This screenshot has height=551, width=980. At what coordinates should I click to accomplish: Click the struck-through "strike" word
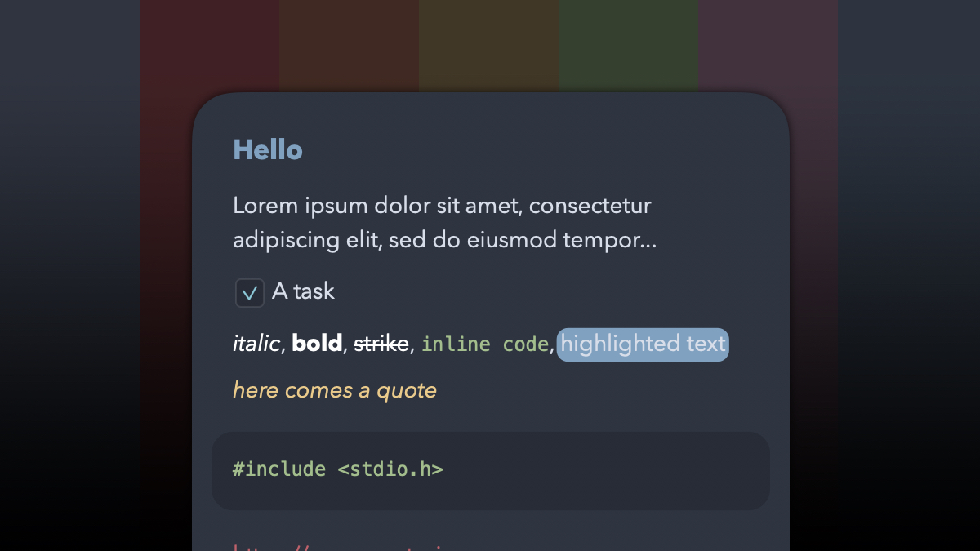pos(381,344)
